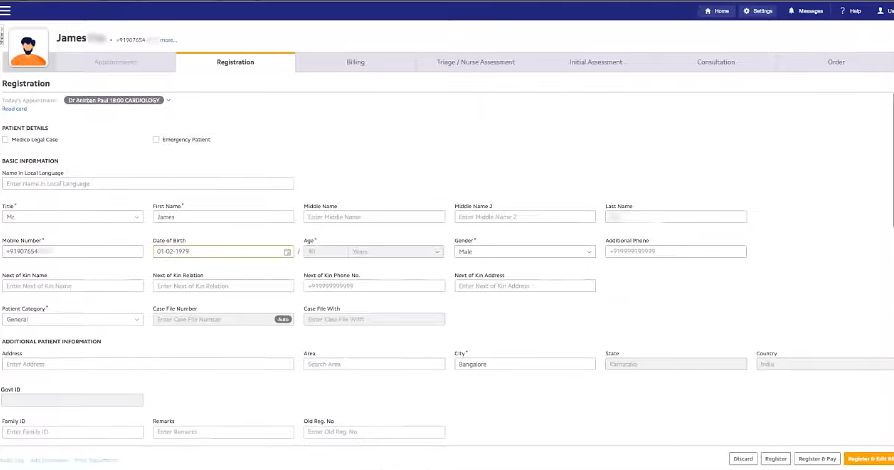Screen dimensions: 894x470
Task: Click the Case File With field
Action: click(374, 319)
